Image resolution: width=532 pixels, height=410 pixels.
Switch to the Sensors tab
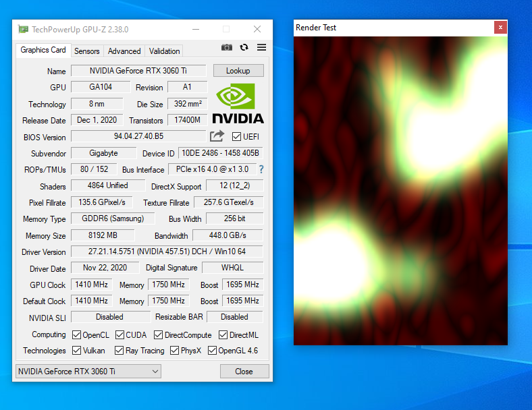click(87, 51)
